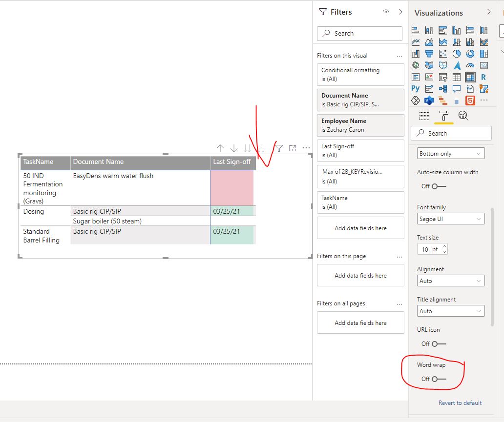The width and height of the screenshot is (504, 422).
Task: Collapse the Visualizations pane chevron
Action: pyautogui.click(x=489, y=12)
